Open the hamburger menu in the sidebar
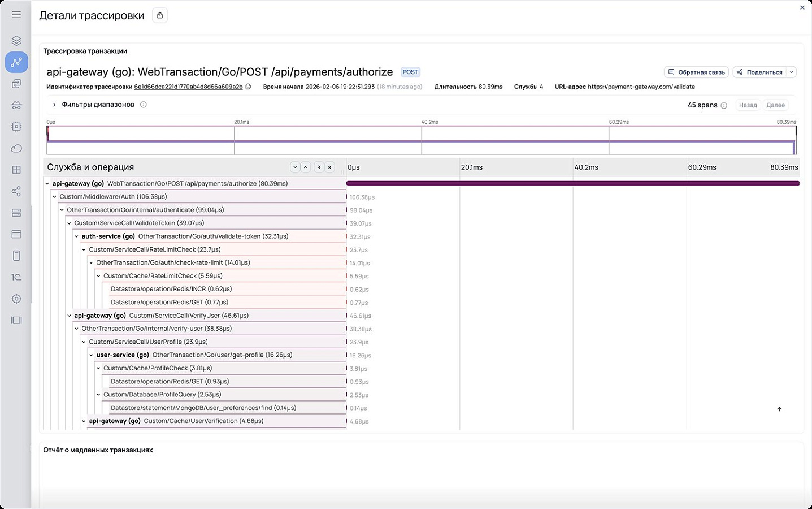Screen dimensions: 812x509 coord(16,15)
